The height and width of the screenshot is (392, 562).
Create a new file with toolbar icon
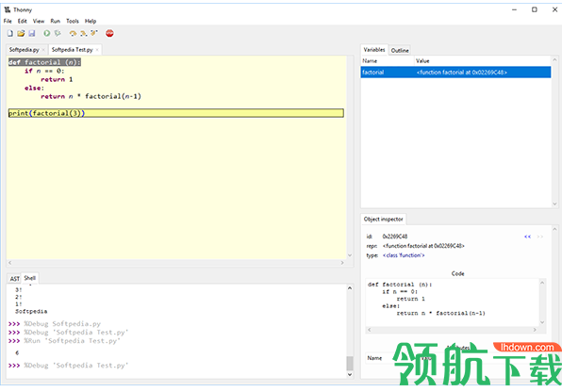click(x=10, y=33)
